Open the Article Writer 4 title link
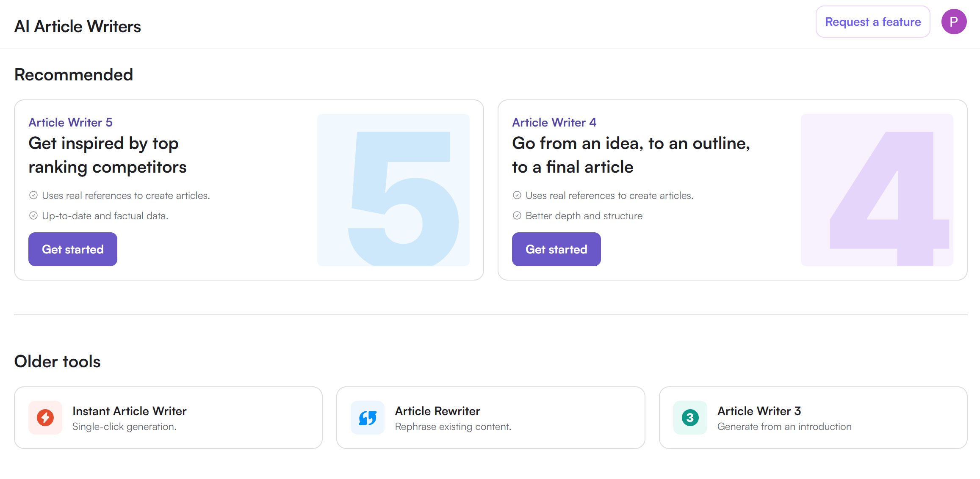This screenshot has width=980, height=479. point(554,122)
